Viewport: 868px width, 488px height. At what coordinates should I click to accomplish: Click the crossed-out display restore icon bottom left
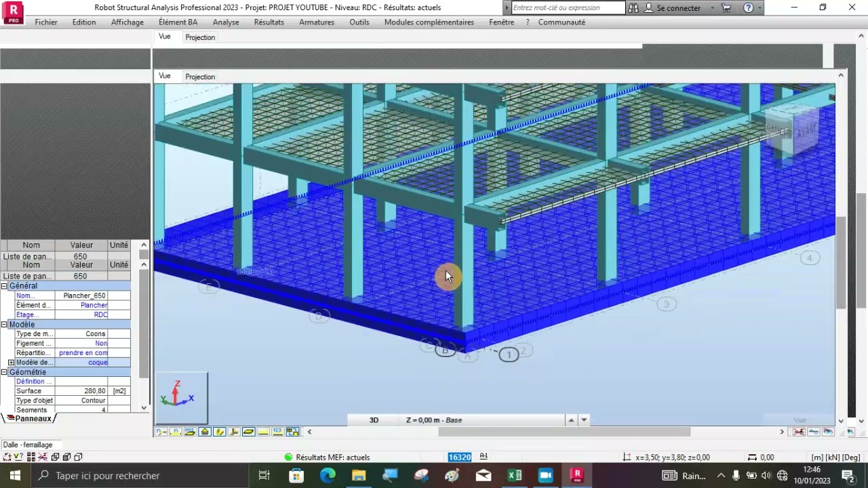(x=43, y=457)
